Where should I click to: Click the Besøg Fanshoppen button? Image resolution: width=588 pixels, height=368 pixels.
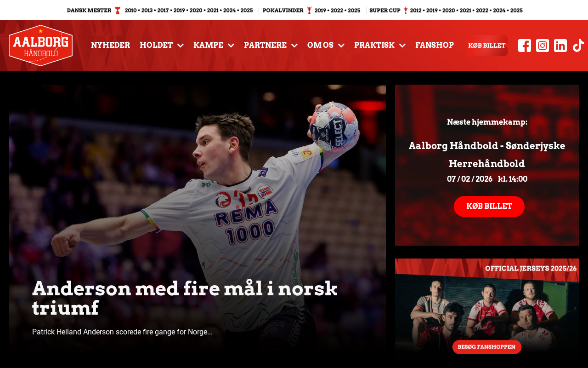pos(487,347)
